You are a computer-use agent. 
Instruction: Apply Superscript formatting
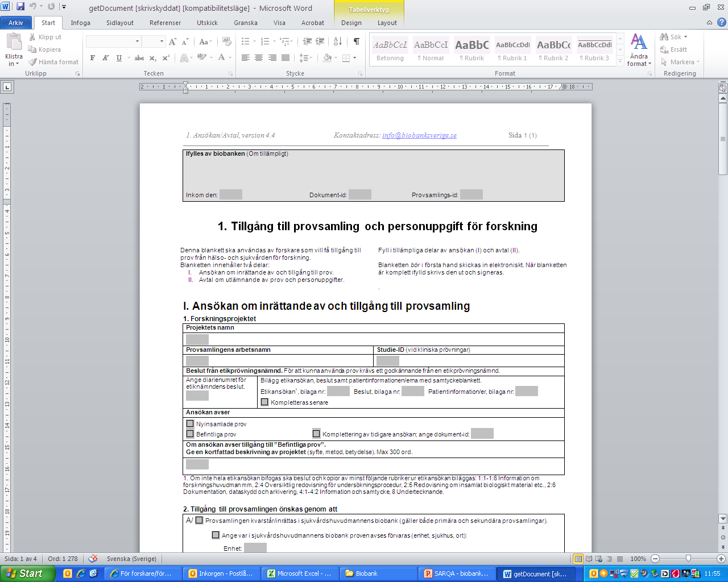(166, 58)
